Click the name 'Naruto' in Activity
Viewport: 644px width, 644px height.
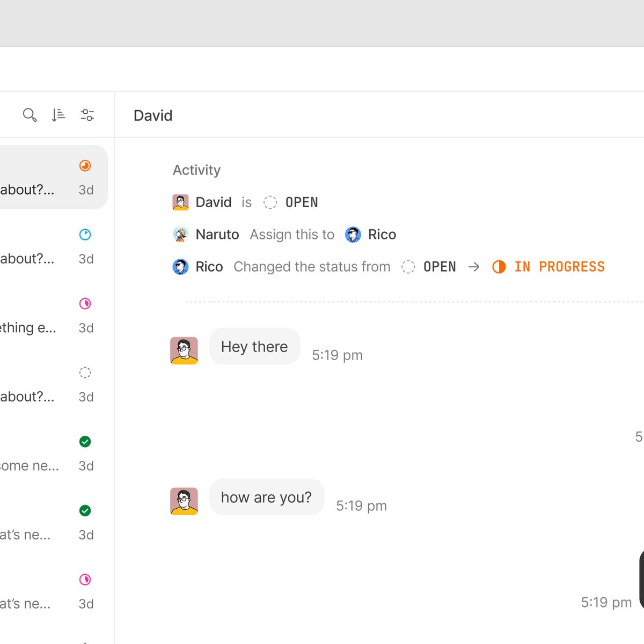(x=217, y=235)
